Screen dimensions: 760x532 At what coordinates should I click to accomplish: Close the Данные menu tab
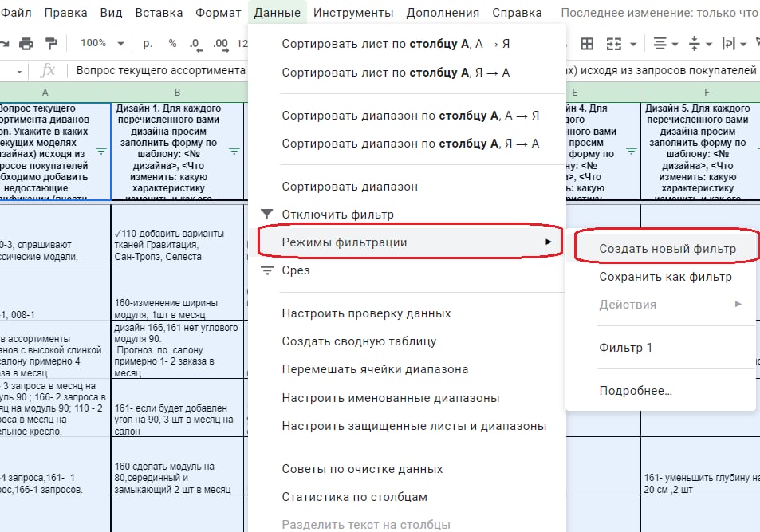(278, 13)
